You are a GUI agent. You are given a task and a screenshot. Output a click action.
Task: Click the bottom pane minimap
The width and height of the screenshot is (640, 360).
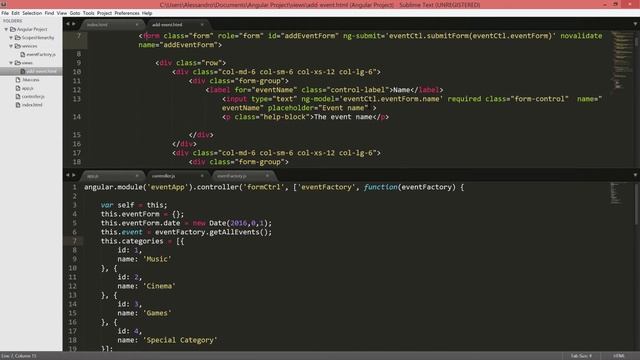pyautogui.click(x=621, y=193)
